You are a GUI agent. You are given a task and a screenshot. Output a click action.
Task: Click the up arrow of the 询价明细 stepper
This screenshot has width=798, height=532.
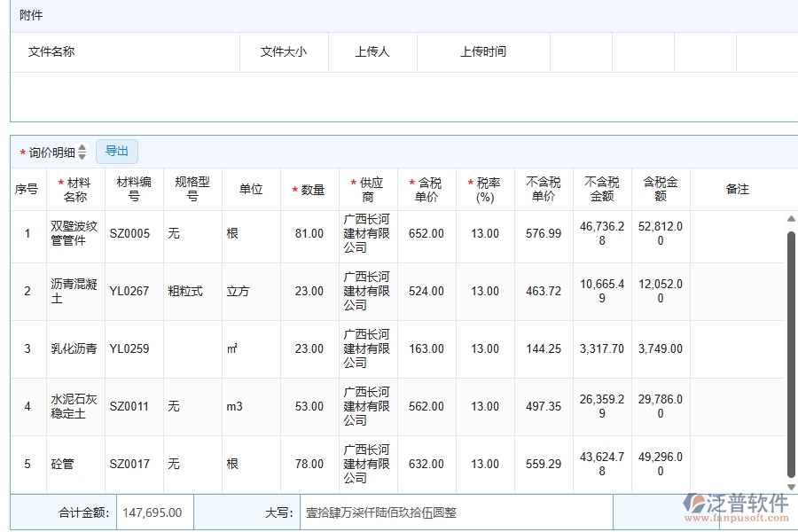82,147
